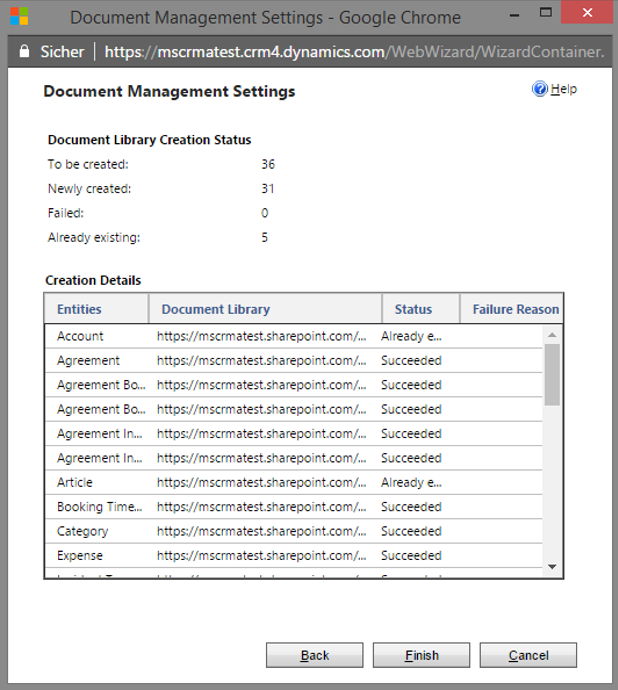Click the 'Failed' value 0
The height and width of the screenshot is (690, 618).
[x=265, y=213]
